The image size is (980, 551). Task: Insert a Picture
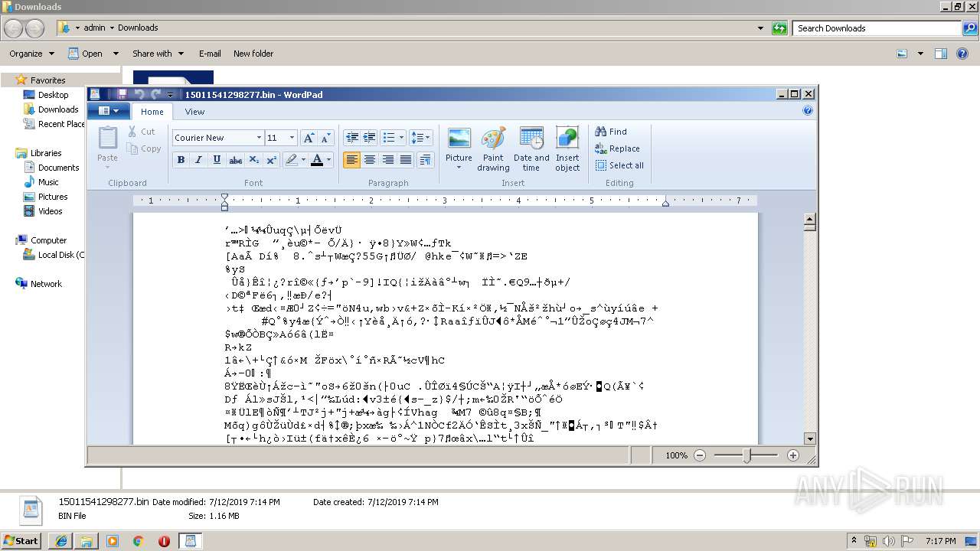click(459, 143)
